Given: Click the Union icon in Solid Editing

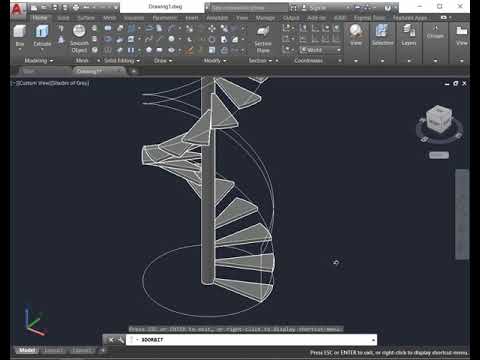Looking at the screenshot, I should tap(108, 29).
